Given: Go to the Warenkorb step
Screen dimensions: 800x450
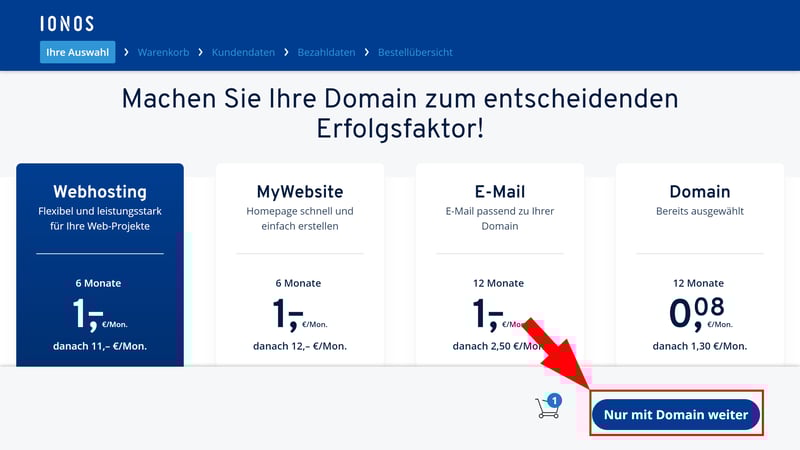Looking at the screenshot, I should 163,52.
